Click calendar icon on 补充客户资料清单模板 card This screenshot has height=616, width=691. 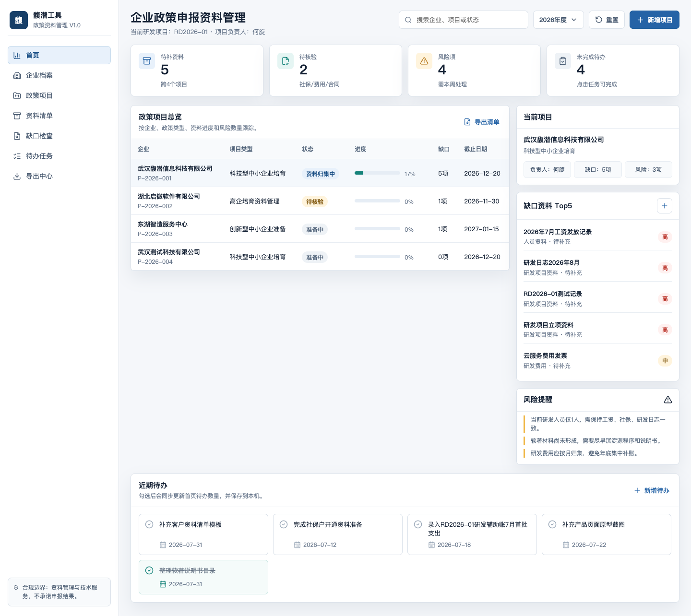coord(163,545)
